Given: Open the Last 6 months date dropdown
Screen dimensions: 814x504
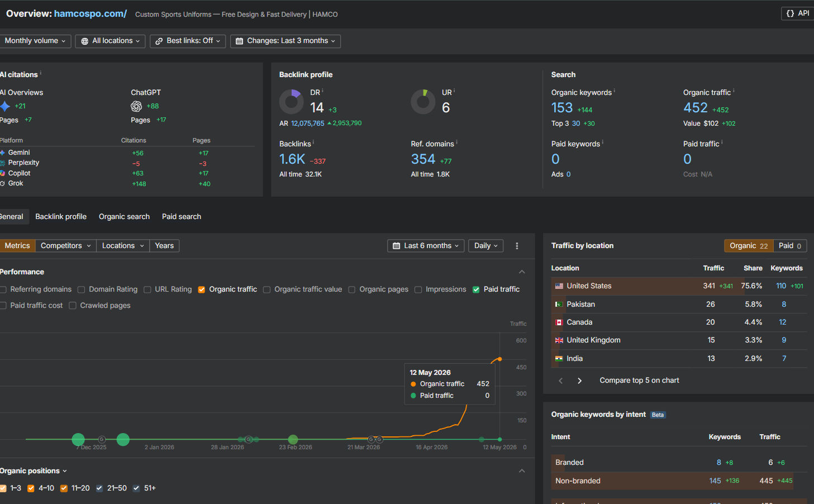Looking at the screenshot, I should coord(426,246).
